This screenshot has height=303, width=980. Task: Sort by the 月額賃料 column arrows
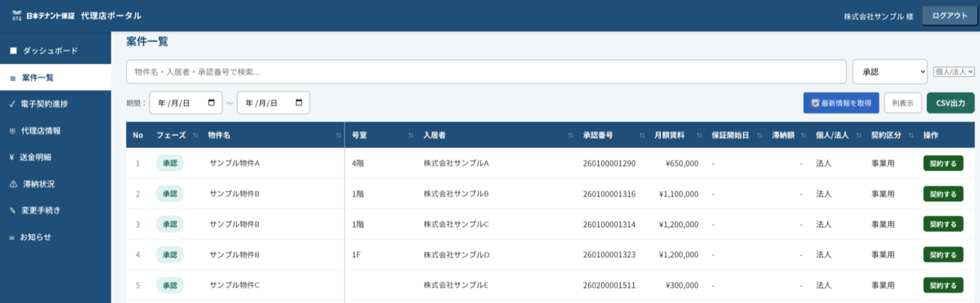pyautogui.click(x=699, y=136)
